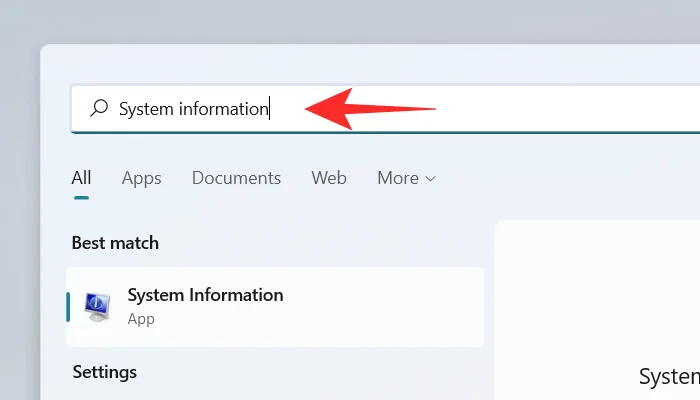Open the System Information app result

point(275,307)
